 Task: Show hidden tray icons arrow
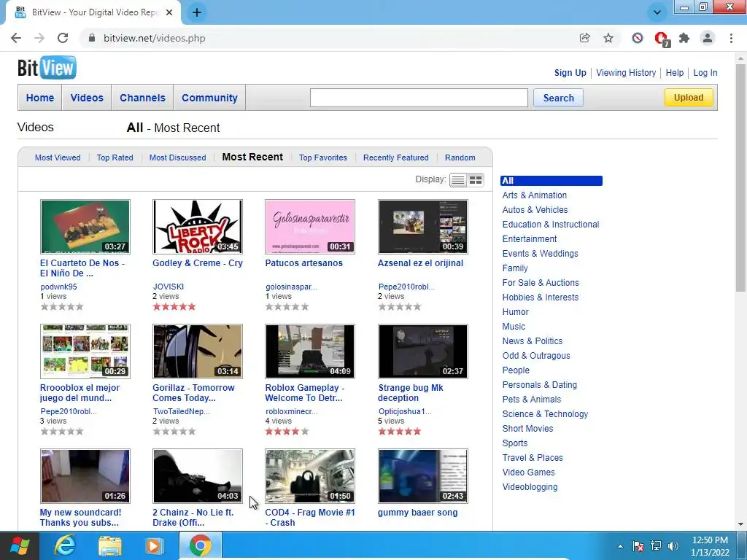pyautogui.click(x=620, y=546)
